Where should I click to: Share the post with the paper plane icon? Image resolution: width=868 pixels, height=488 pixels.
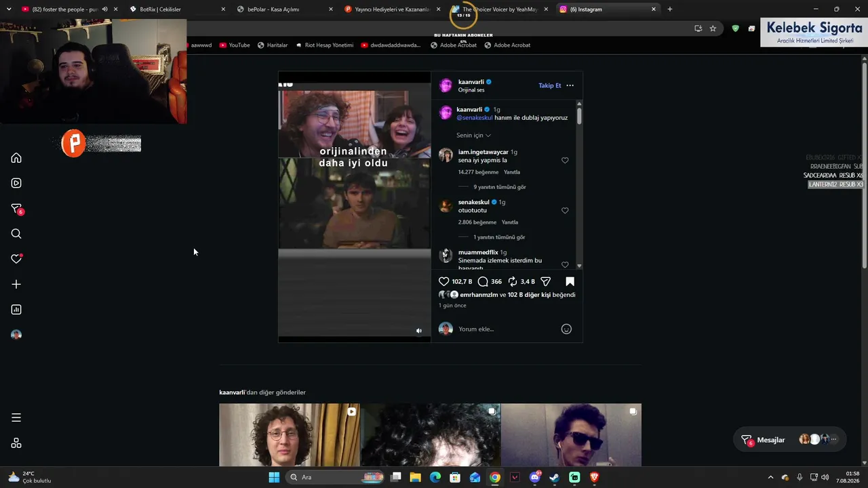coord(546,281)
